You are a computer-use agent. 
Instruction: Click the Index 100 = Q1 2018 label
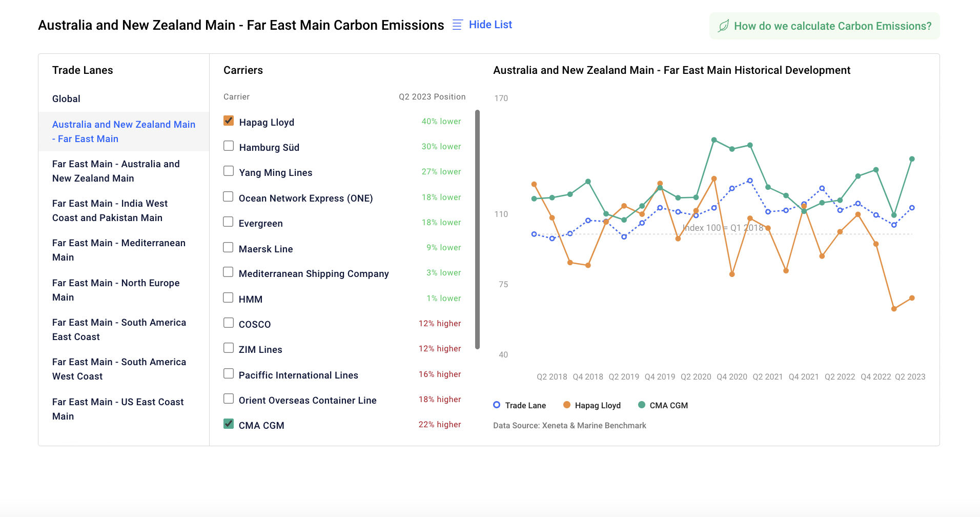[x=723, y=228]
